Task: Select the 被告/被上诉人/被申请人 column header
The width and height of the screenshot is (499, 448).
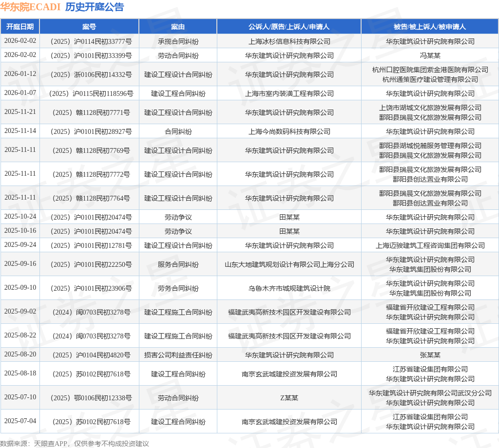Action: click(430, 27)
